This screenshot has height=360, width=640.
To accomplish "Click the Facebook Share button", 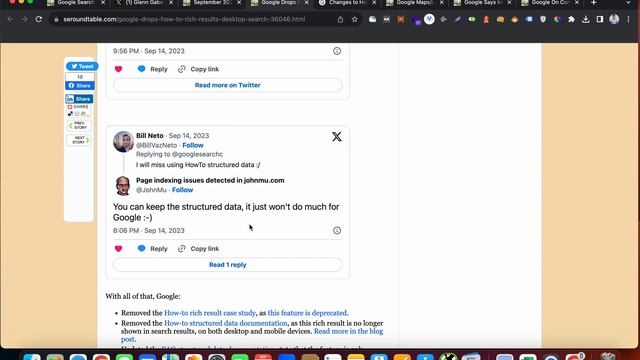I will (x=80, y=86).
